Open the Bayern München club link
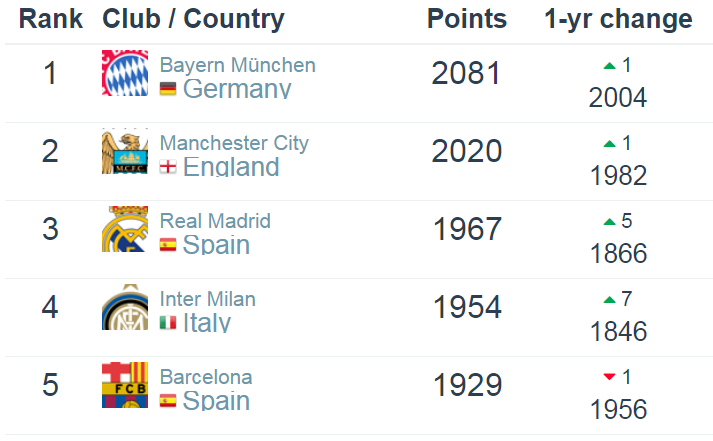Image resolution: width=713 pixels, height=441 pixels. click(237, 66)
